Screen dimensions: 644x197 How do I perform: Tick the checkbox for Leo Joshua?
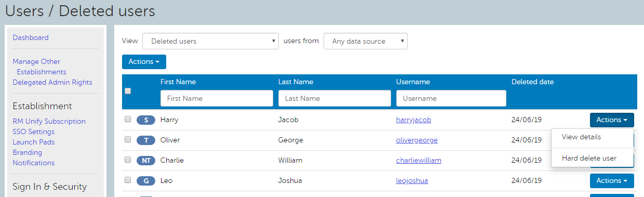tap(128, 180)
